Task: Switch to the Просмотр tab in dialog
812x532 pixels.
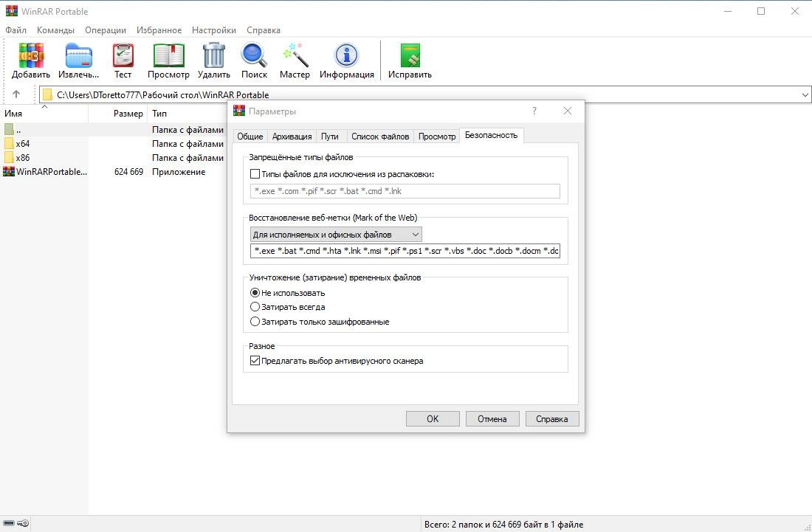Action: (437, 136)
